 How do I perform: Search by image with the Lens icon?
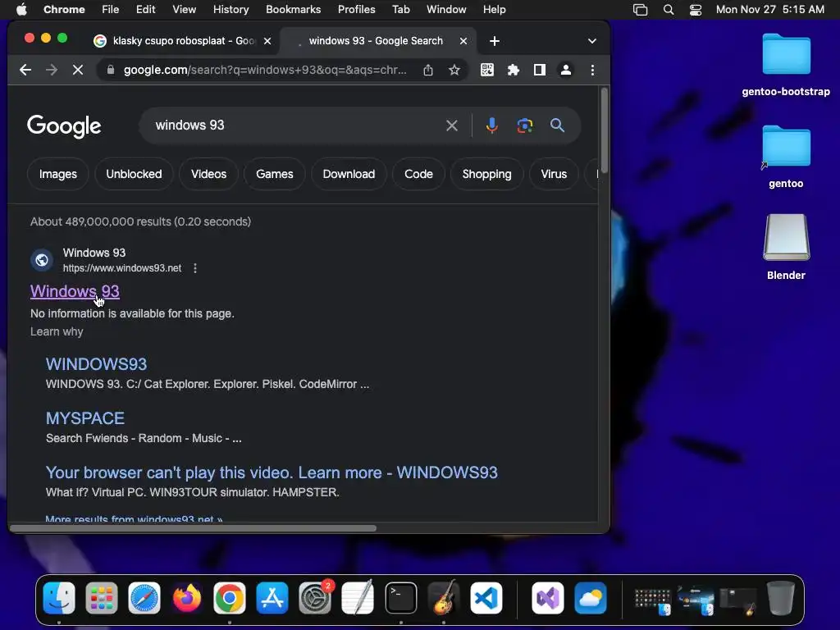pyautogui.click(x=524, y=126)
